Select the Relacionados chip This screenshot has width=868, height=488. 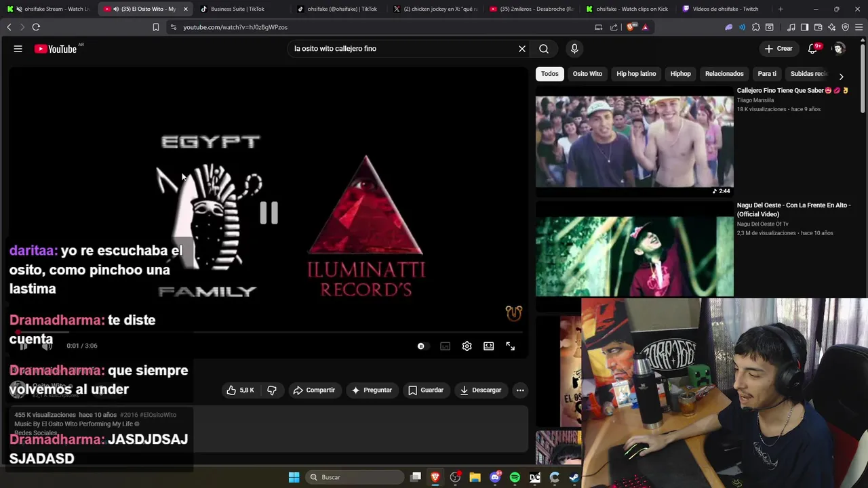click(724, 74)
